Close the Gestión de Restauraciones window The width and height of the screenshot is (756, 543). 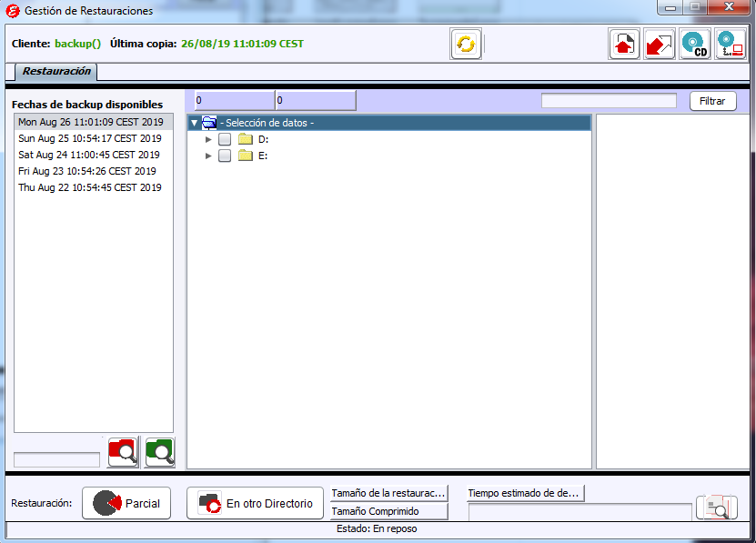pyautogui.click(x=729, y=6)
